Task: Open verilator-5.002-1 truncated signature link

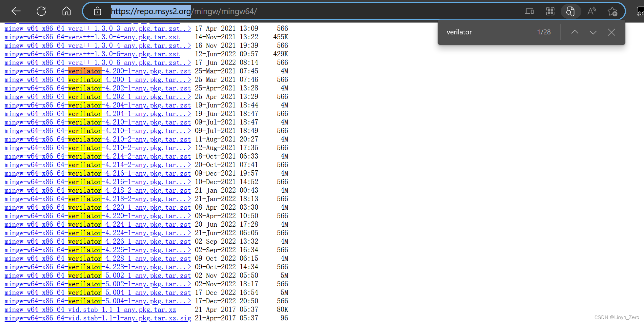Action: (x=98, y=284)
